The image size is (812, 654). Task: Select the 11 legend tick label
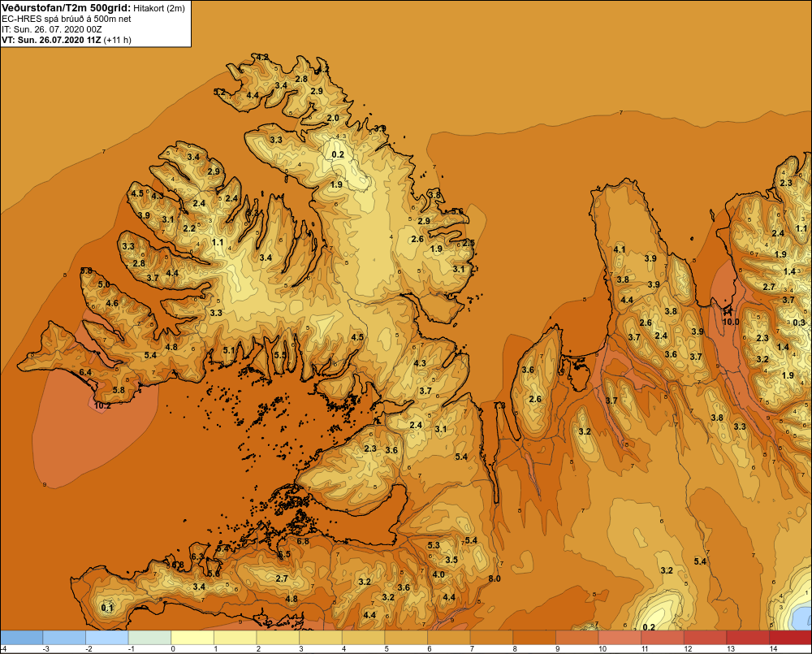tap(646, 649)
